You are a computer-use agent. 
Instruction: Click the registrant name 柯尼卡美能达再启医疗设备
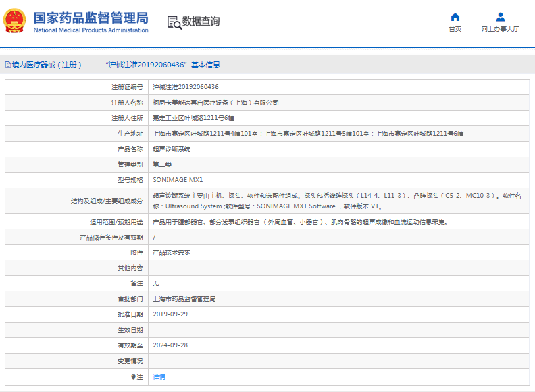pyautogui.click(x=215, y=103)
